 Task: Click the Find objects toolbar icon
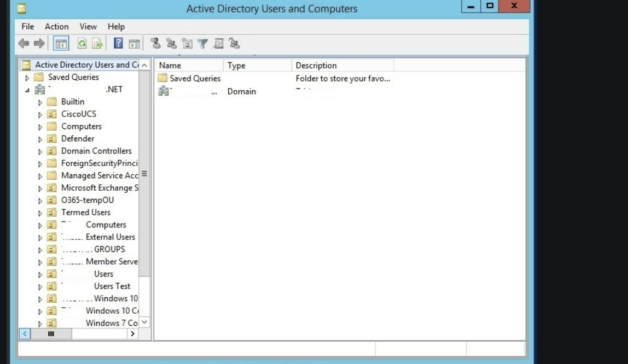point(218,43)
